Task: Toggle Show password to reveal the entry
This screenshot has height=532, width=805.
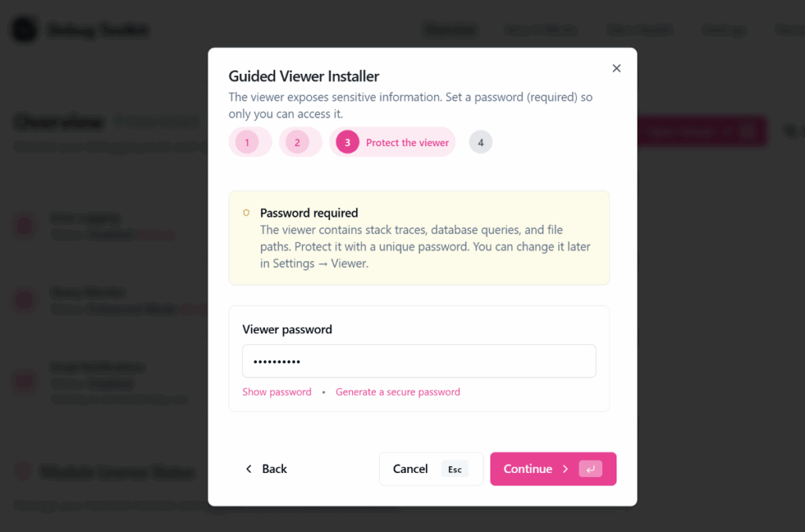Action: click(277, 391)
